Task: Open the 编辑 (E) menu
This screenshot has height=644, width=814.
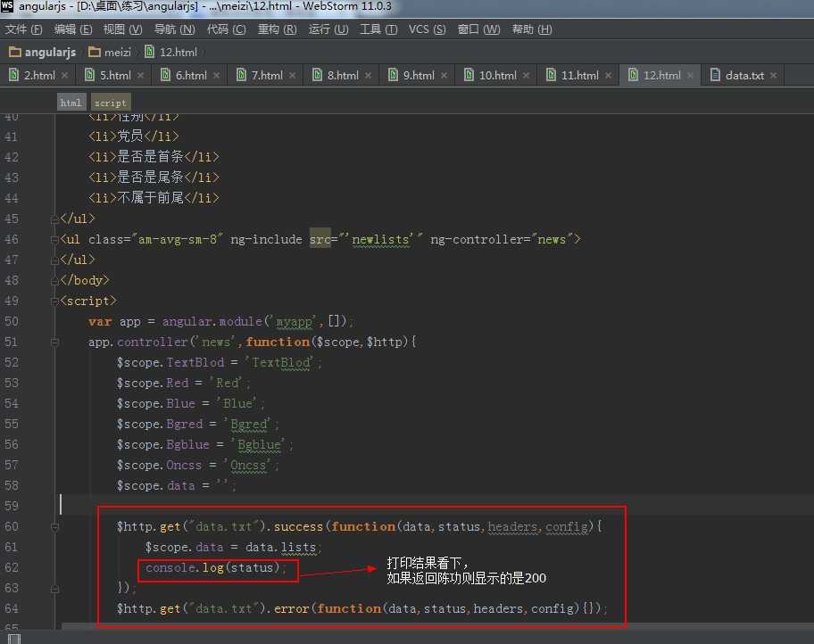Action: 72,29
